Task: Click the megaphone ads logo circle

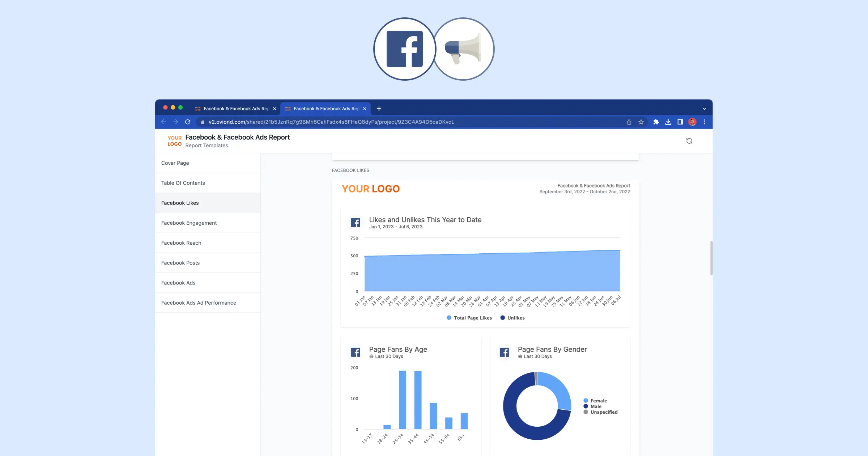Action: pyautogui.click(x=463, y=49)
